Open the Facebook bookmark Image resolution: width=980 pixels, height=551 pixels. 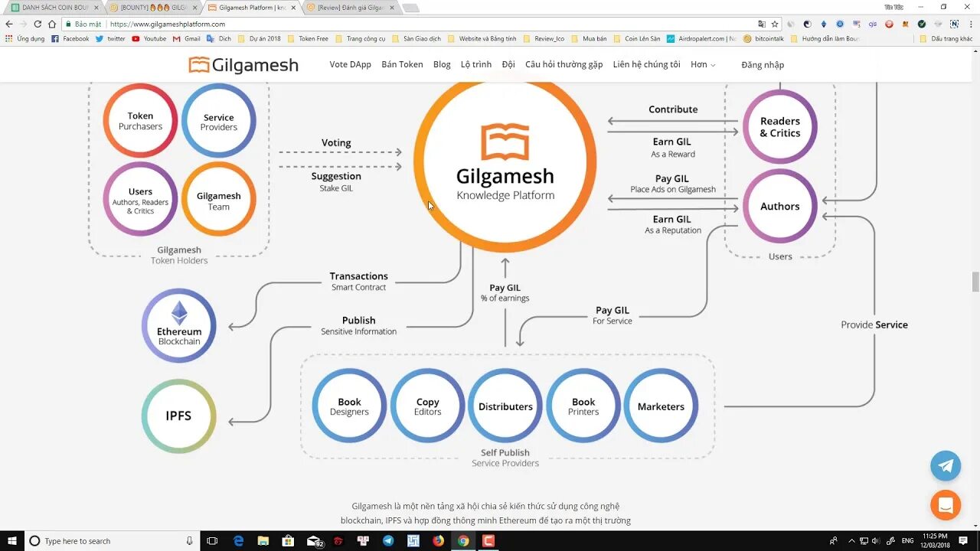70,38
